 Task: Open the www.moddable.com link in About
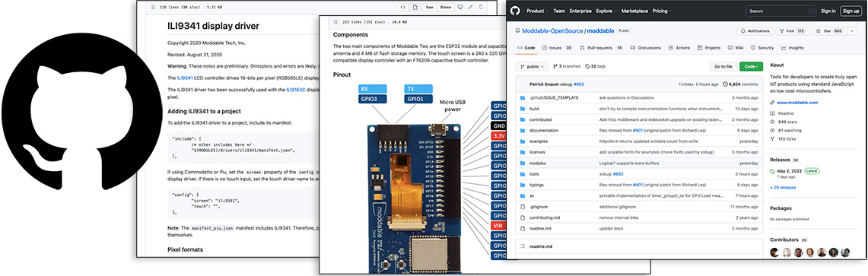coord(797,103)
